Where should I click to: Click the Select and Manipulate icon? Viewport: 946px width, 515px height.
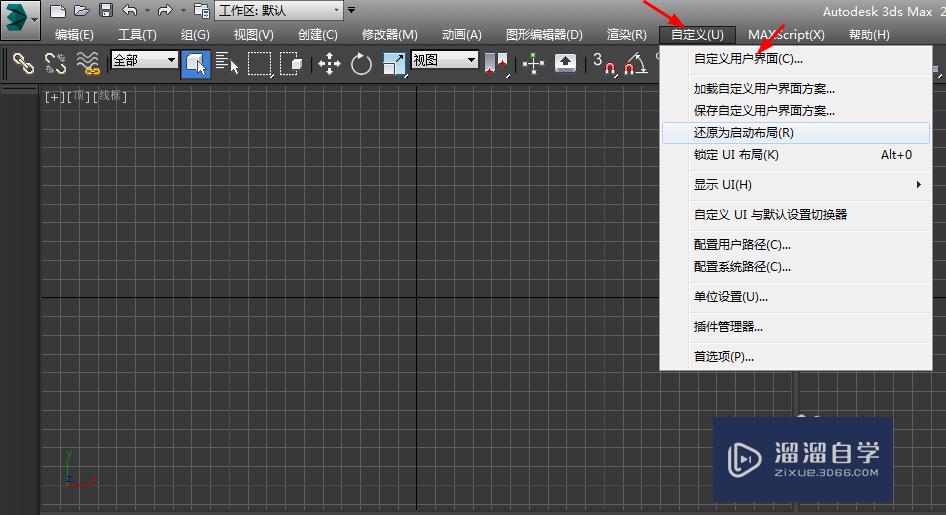click(533, 63)
